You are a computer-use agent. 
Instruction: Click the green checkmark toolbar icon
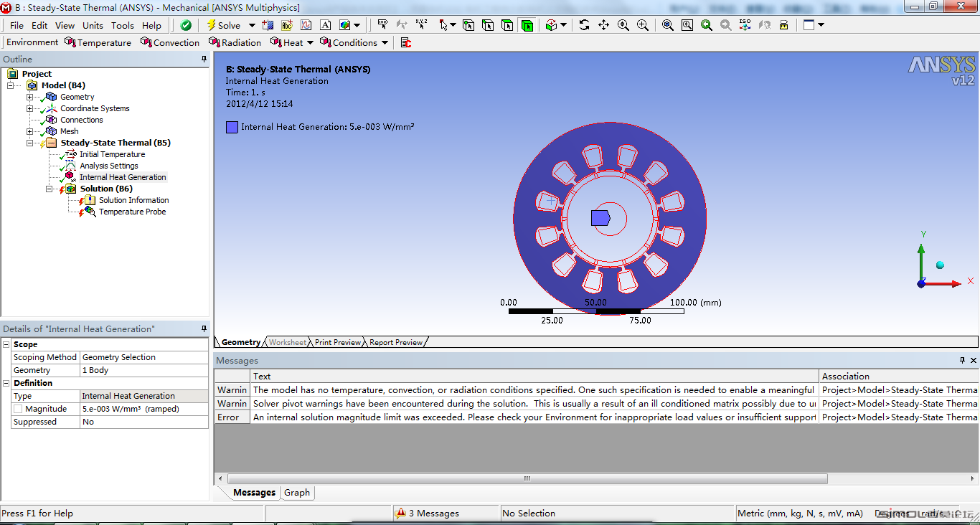(x=186, y=25)
